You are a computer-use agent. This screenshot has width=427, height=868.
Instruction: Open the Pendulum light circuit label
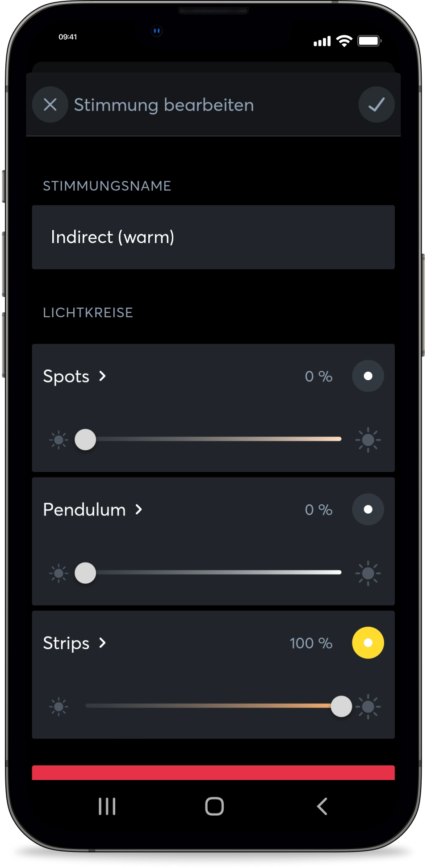coord(84,510)
